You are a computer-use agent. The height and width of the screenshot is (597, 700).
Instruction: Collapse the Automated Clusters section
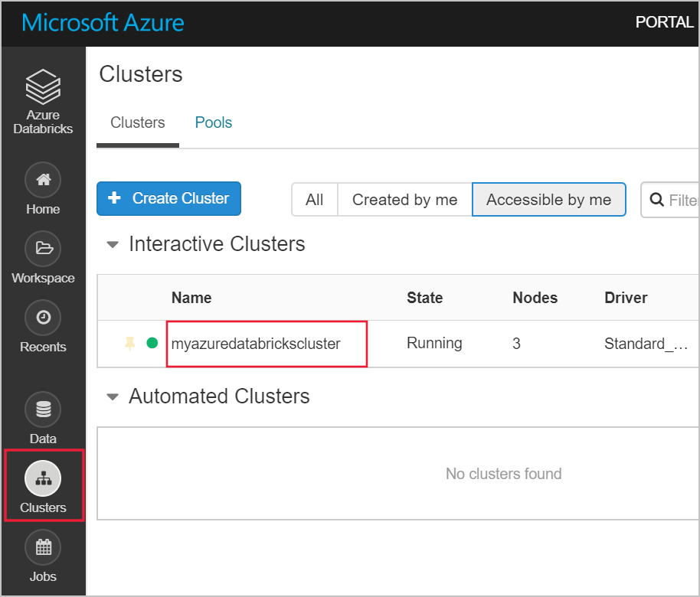tap(113, 396)
